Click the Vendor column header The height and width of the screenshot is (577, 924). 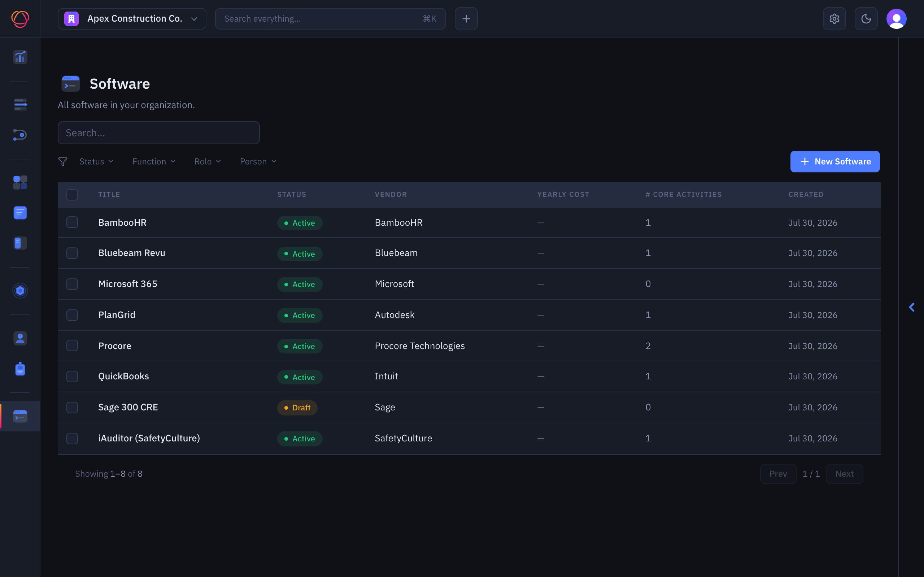click(391, 195)
